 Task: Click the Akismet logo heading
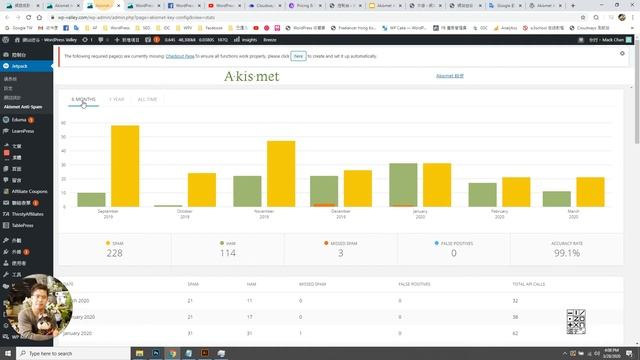point(252,76)
